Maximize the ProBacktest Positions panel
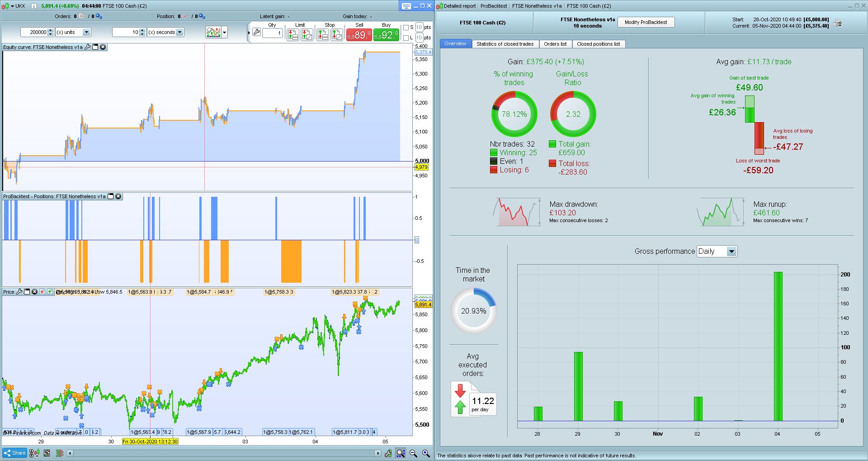Image resolution: width=868 pixels, height=461 pixels. (x=110, y=196)
